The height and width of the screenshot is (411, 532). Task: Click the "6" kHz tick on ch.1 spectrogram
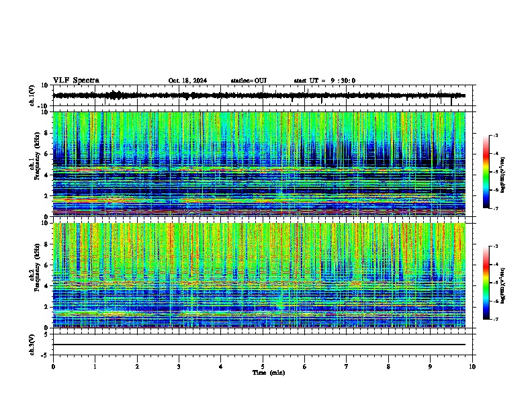(46, 154)
